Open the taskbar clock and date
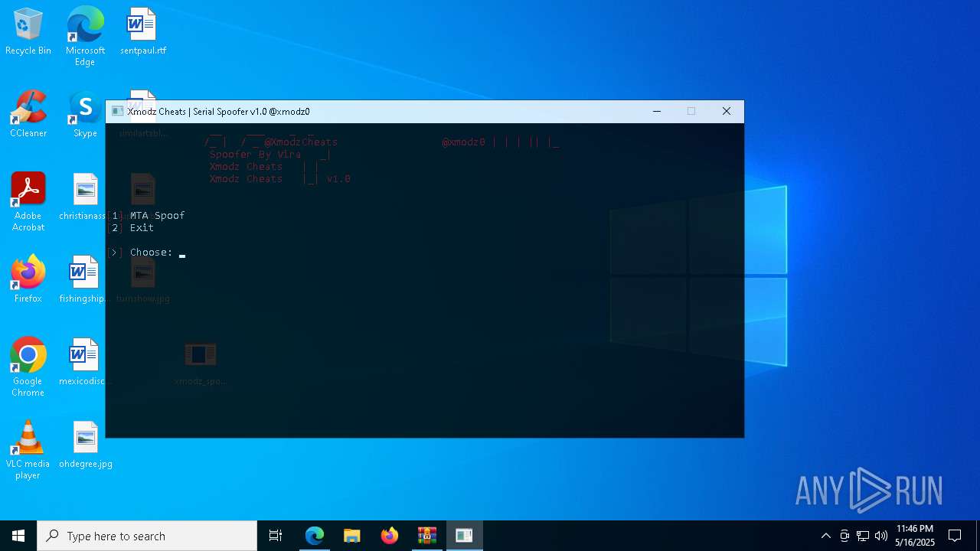 pyautogui.click(x=915, y=536)
